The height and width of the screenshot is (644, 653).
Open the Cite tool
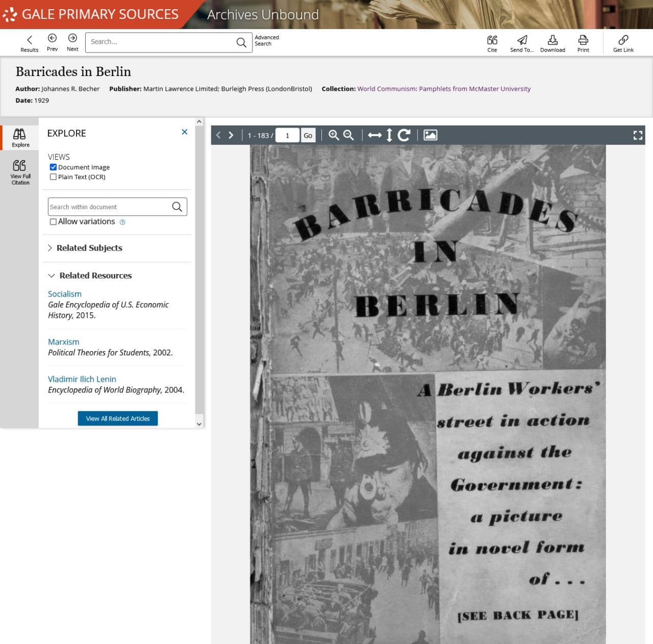tap(492, 43)
